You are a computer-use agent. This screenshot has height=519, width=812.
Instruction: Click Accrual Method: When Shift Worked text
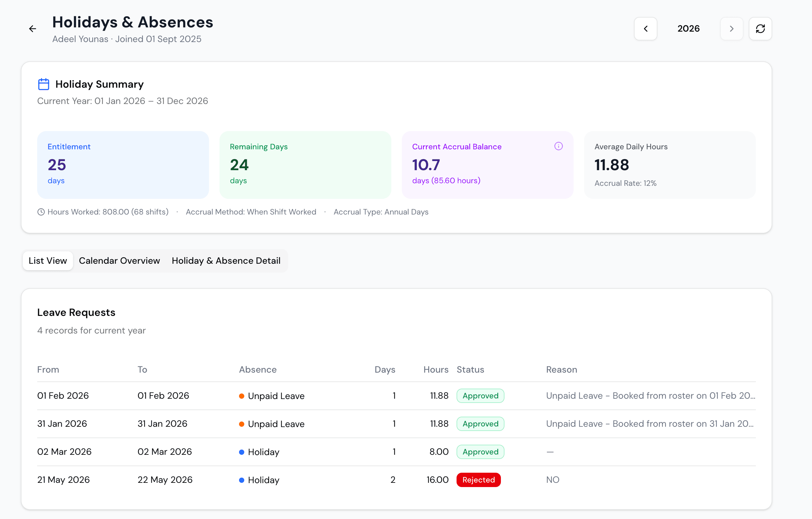point(251,212)
